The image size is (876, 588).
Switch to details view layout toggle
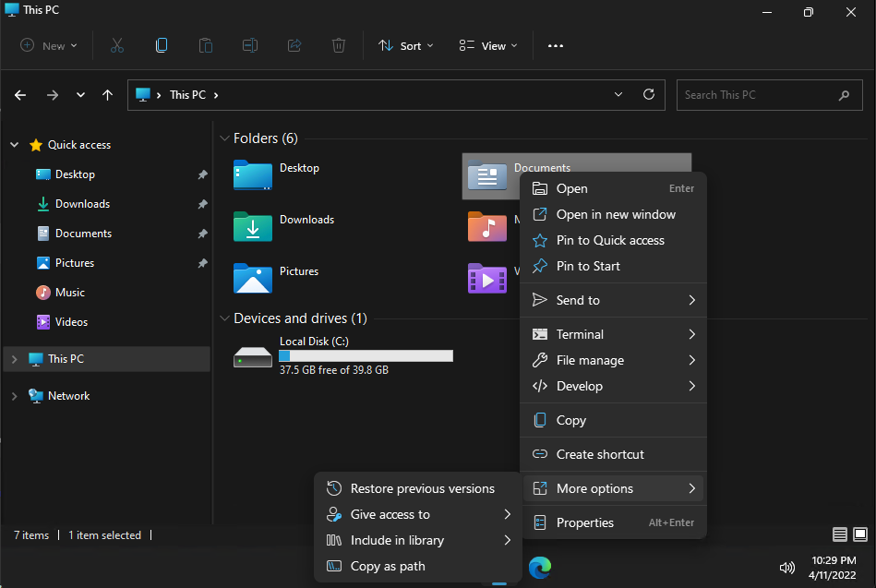point(839,534)
